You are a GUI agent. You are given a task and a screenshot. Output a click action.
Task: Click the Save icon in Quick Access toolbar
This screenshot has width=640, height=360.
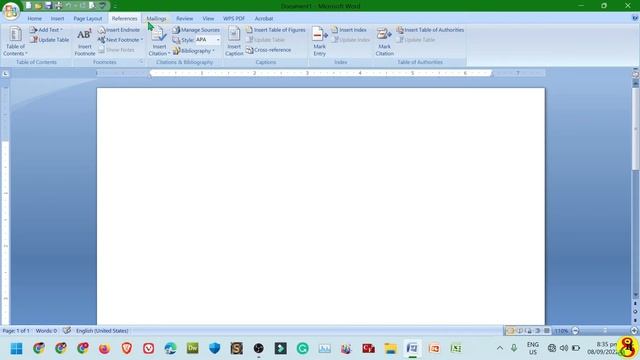coord(48,6)
